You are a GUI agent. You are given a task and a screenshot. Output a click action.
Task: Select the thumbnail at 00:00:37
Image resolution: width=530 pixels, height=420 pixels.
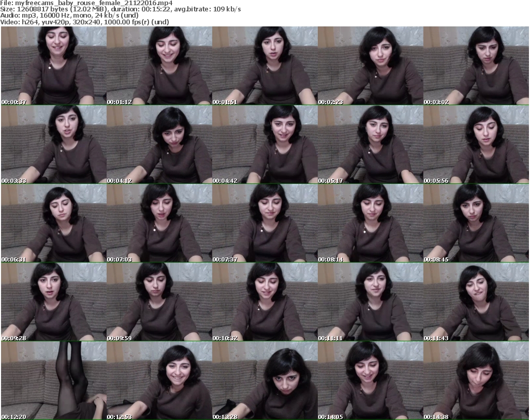pos(54,66)
